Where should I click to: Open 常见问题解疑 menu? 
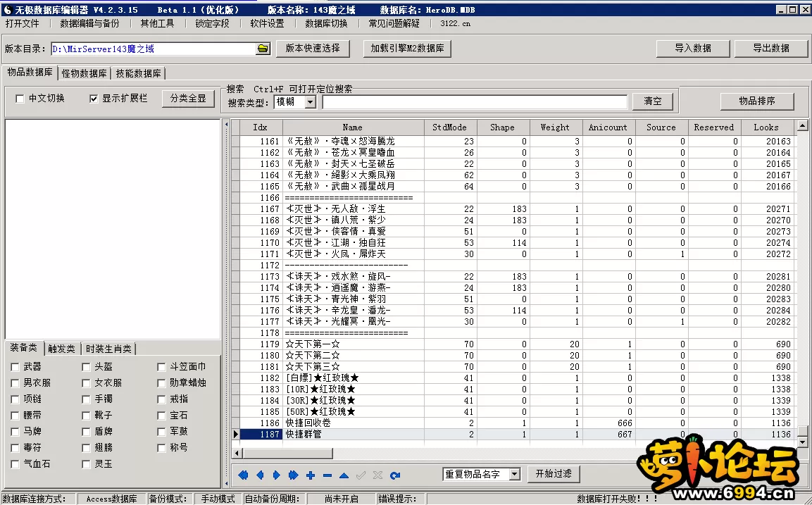click(x=394, y=23)
